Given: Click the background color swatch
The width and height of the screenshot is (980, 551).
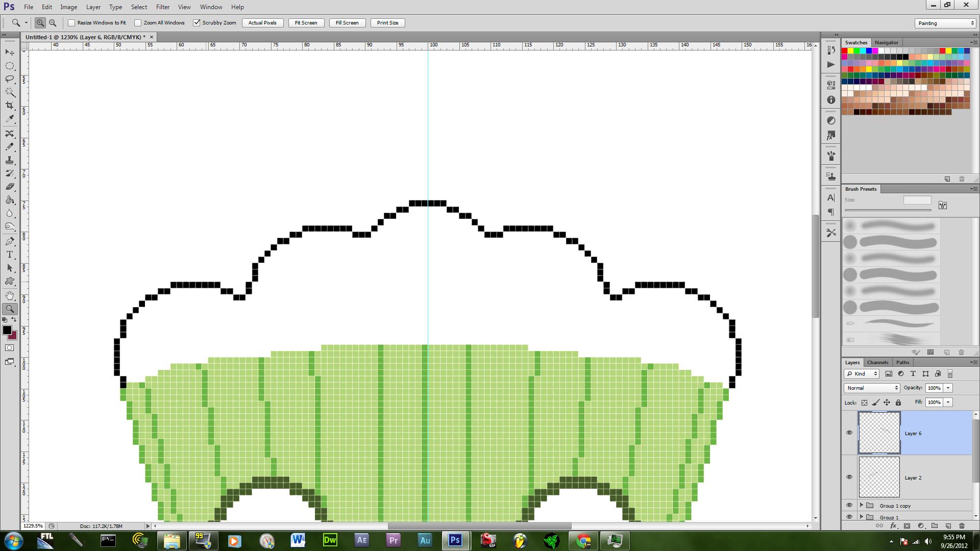Looking at the screenshot, I should [14, 336].
